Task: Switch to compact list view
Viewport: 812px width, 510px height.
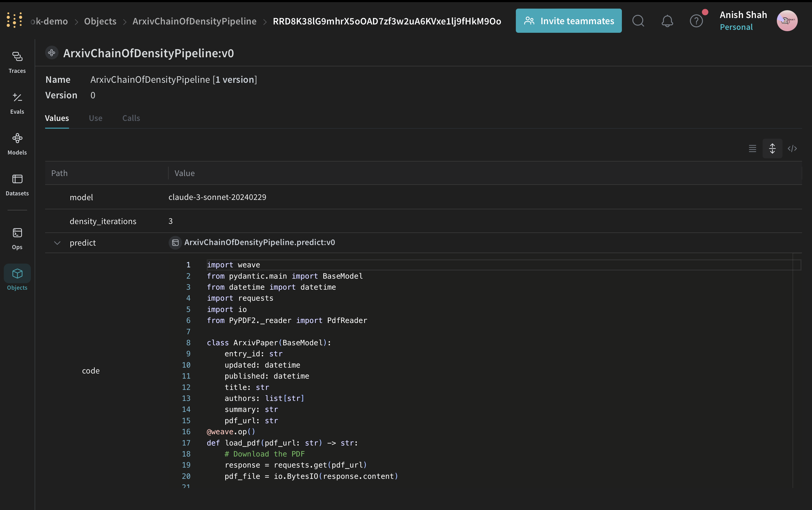Action: (x=752, y=148)
